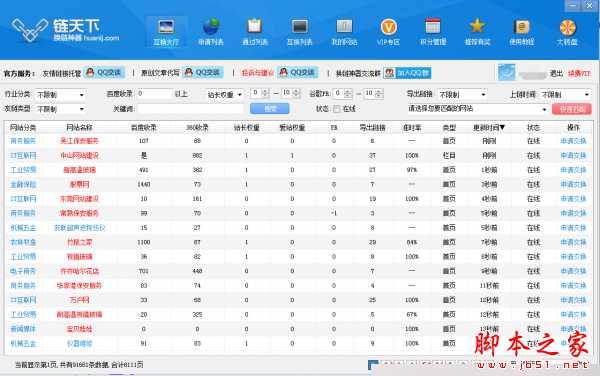
Task: Click 申请交换 in the 中山网站建设 row
Action: (x=573, y=156)
